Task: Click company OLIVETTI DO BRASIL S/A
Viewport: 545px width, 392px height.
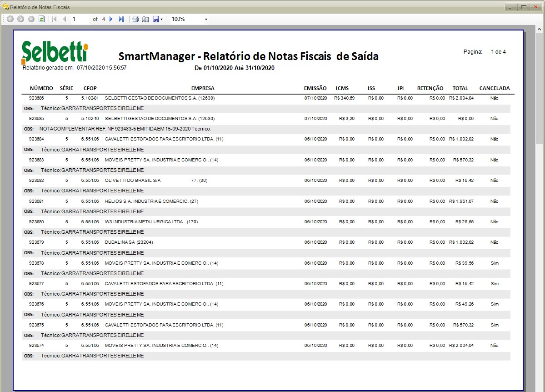Action: [133, 181]
